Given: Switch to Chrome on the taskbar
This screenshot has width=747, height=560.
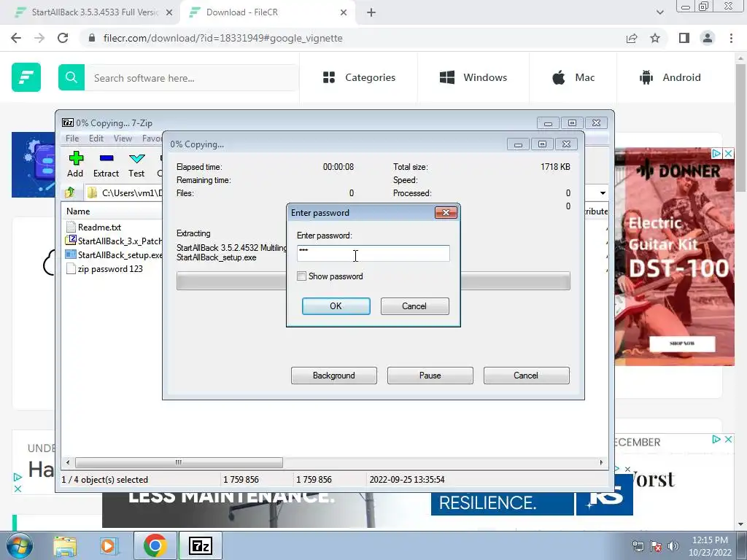Looking at the screenshot, I should click(x=155, y=545).
